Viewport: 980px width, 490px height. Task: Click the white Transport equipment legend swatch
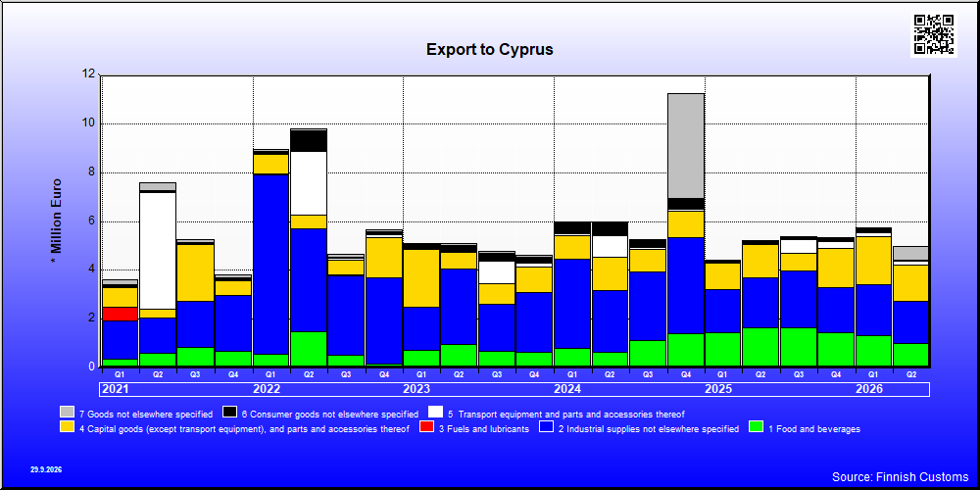pyautogui.click(x=436, y=413)
